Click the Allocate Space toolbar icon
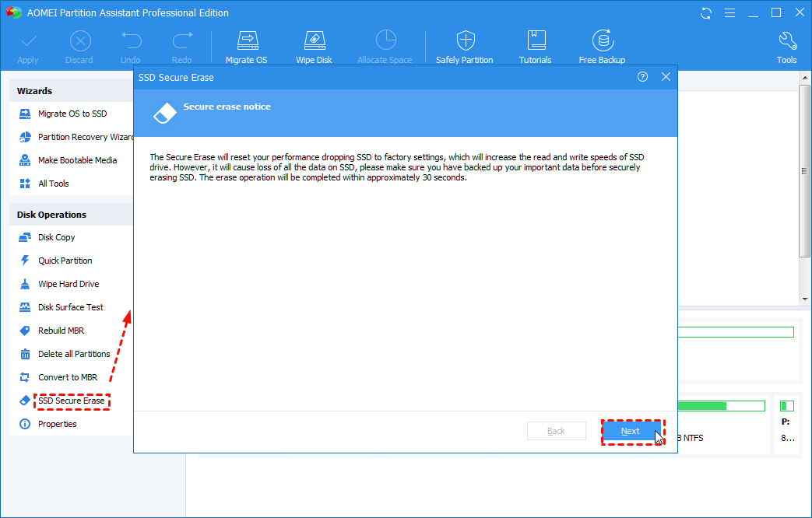This screenshot has width=812, height=518. click(385, 40)
